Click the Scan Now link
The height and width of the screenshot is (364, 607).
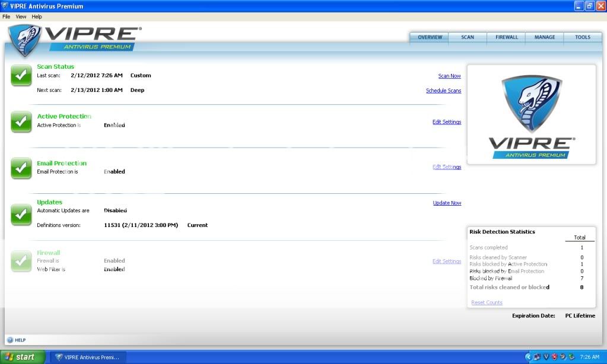click(x=449, y=76)
